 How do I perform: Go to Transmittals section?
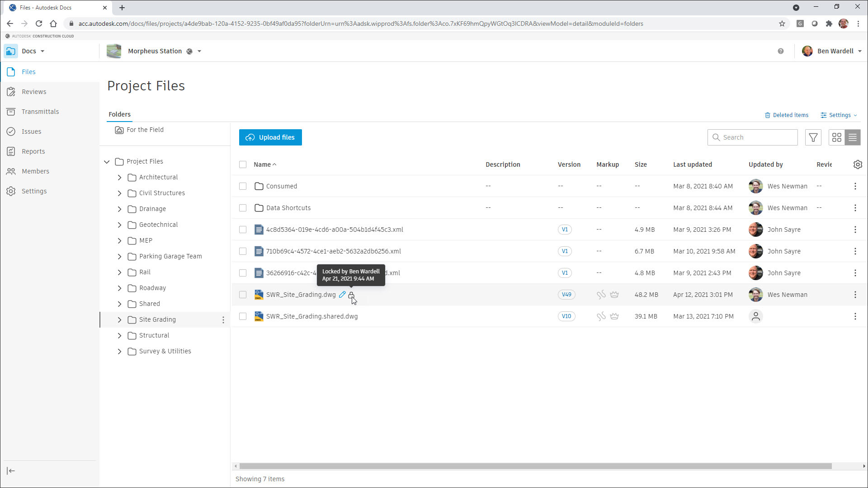click(40, 112)
